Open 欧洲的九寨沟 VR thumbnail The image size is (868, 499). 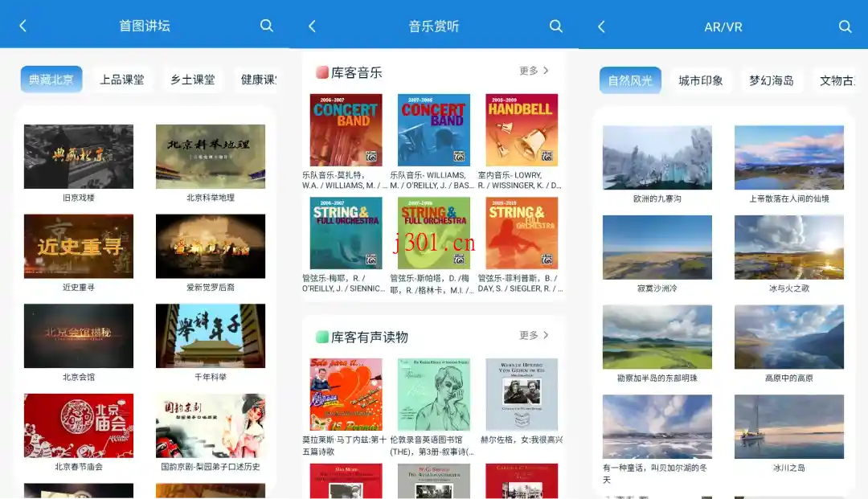tap(657, 157)
